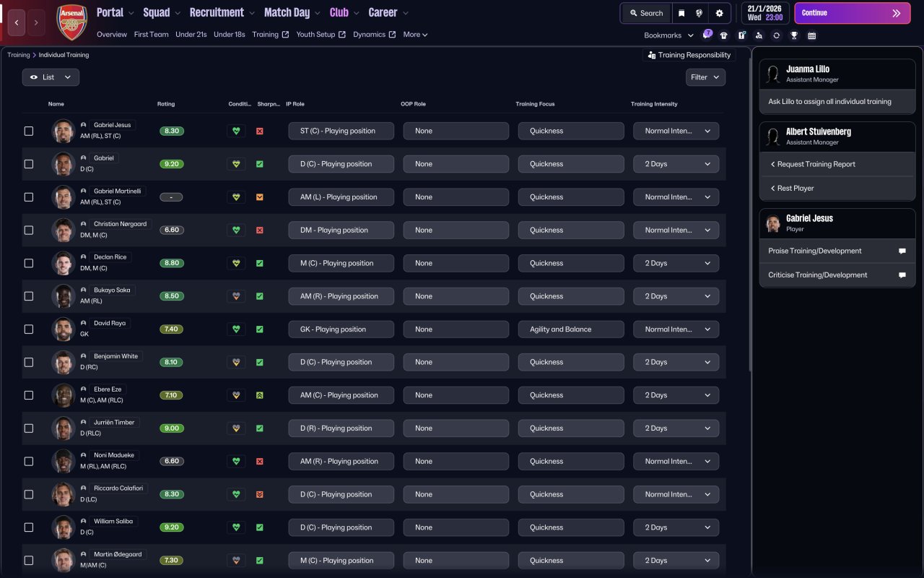Screen dimensions: 924x578
Task: Open the Filter dropdown
Action: [705, 77]
